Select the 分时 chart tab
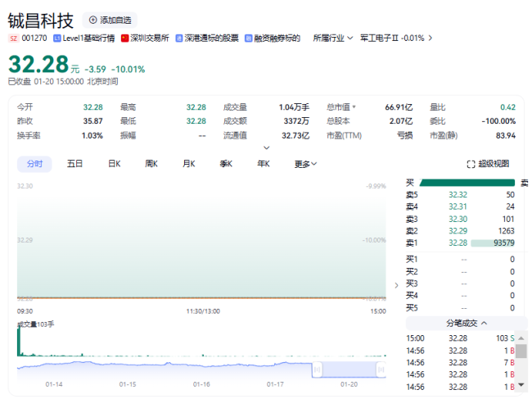 34,164
